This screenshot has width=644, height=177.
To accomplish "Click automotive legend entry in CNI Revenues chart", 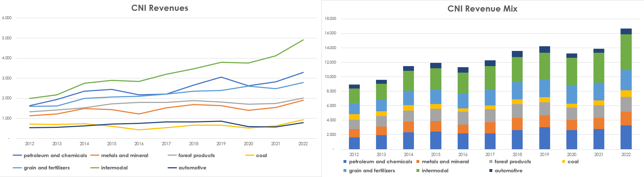I will tap(187, 168).
